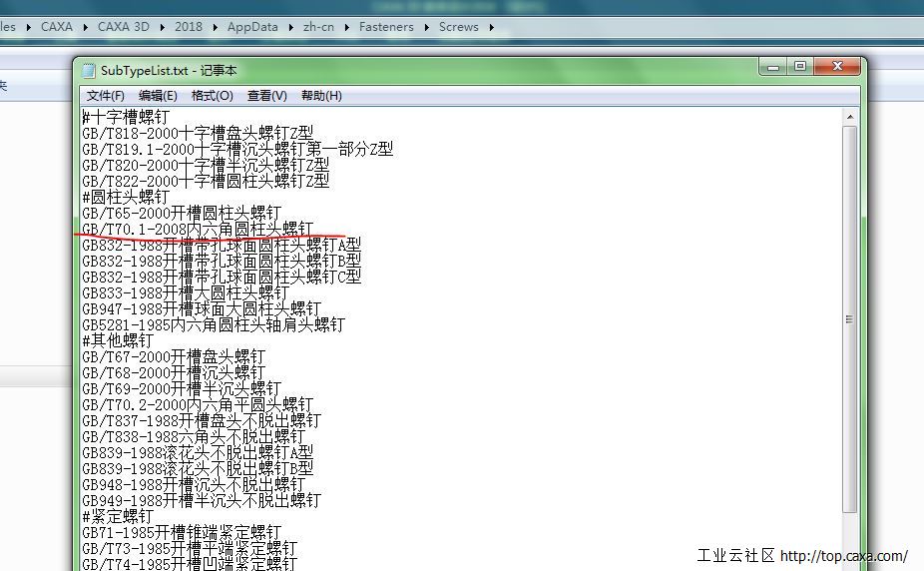Minimize the SubTypeList.txt Notepad window
Image resolution: width=924 pixels, height=571 pixels.
coord(773,67)
